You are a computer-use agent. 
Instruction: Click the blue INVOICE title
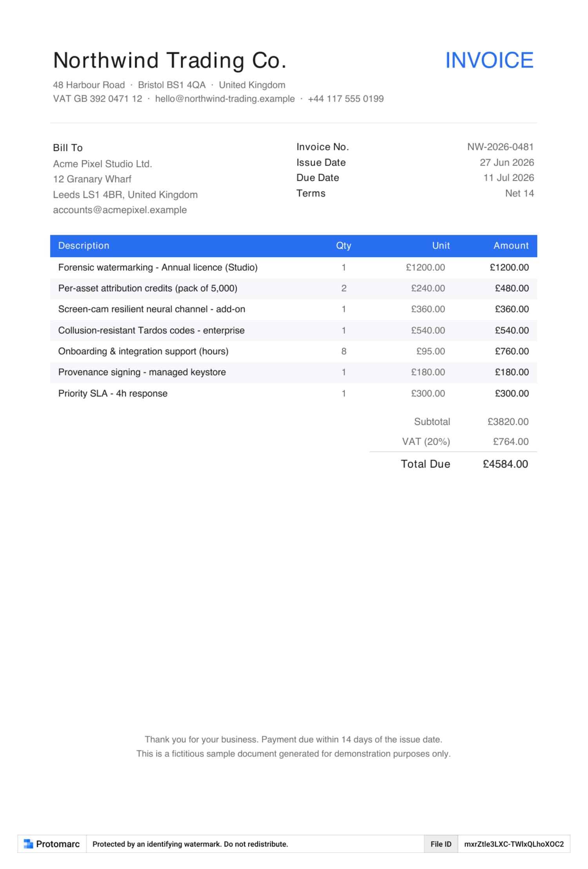point(489,60)
